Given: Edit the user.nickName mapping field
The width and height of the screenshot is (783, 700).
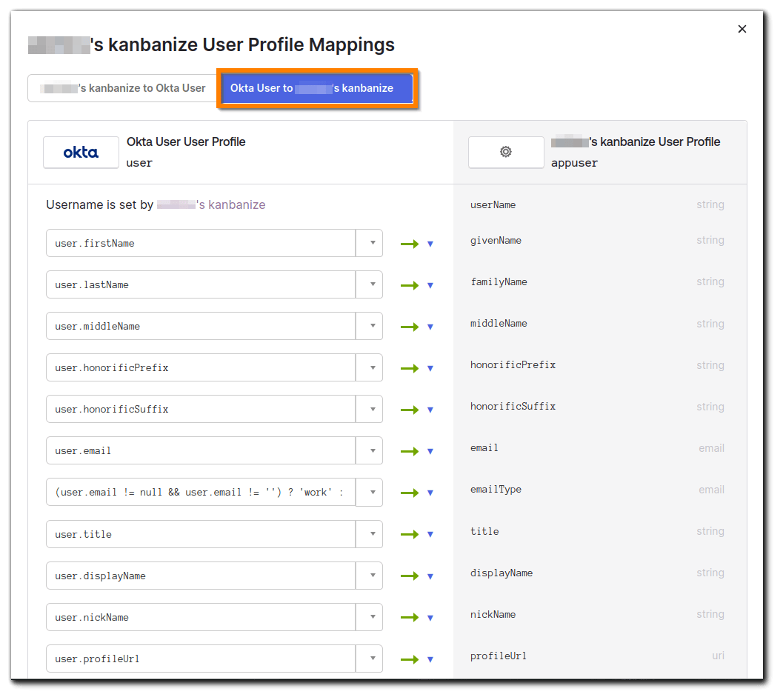Looking at the screenshot, I should 201,617.
